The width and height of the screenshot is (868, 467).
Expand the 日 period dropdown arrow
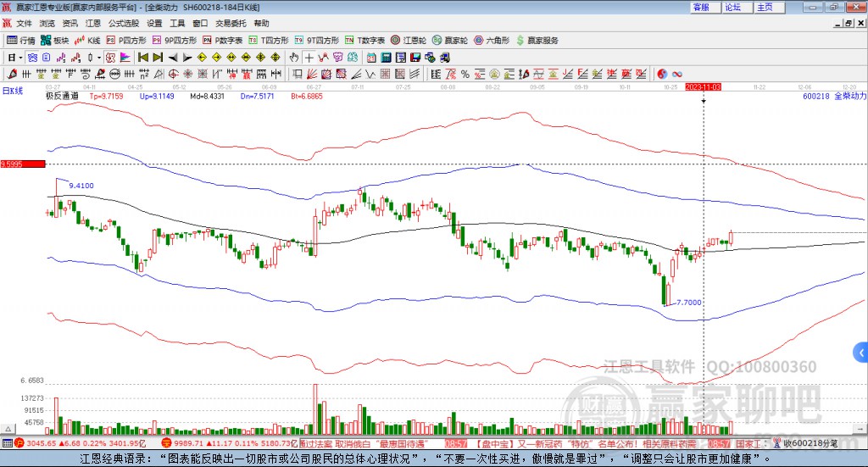pyautogui.click(x=21, y=58)
